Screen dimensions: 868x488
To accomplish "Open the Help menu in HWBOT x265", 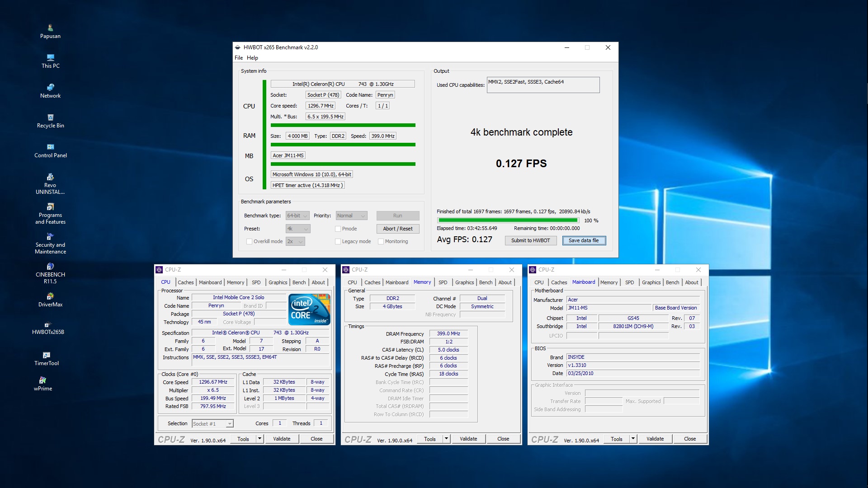I will (252, 58).
